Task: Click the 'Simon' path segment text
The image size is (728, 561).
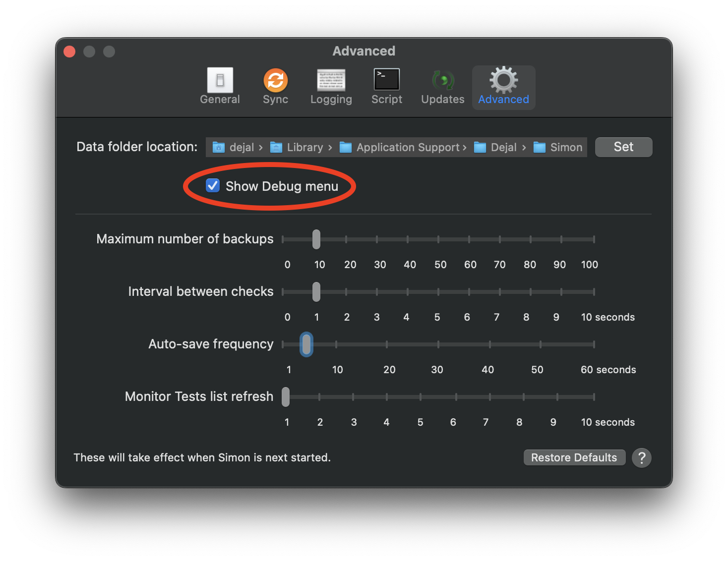Action: pos(566,147)
